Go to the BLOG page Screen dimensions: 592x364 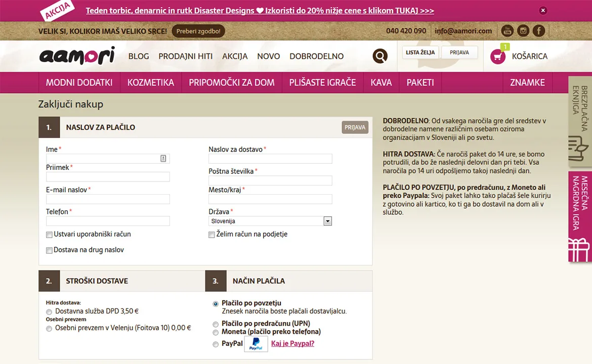[x=139, y=56]
